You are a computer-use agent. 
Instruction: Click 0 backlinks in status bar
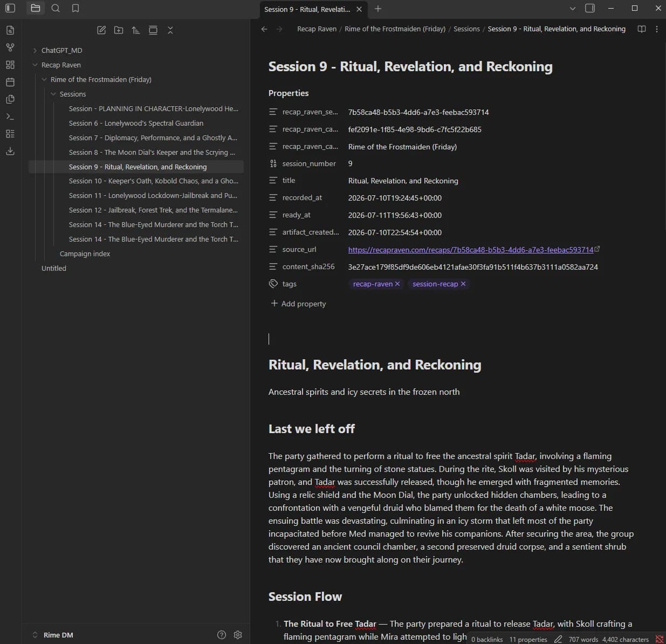(x=487, y=639)
